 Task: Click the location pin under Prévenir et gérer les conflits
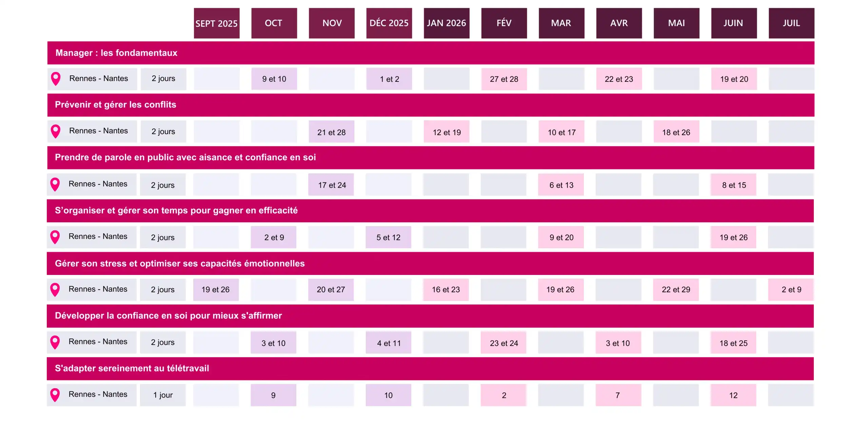(56, 131)
